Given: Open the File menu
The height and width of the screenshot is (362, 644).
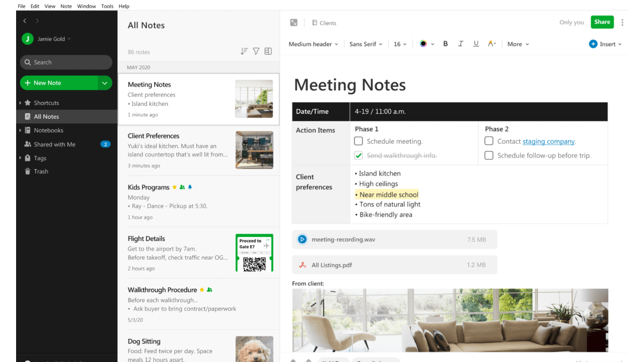Looking at the screenshot, I should pyautogui.click(x=21, y=6).
